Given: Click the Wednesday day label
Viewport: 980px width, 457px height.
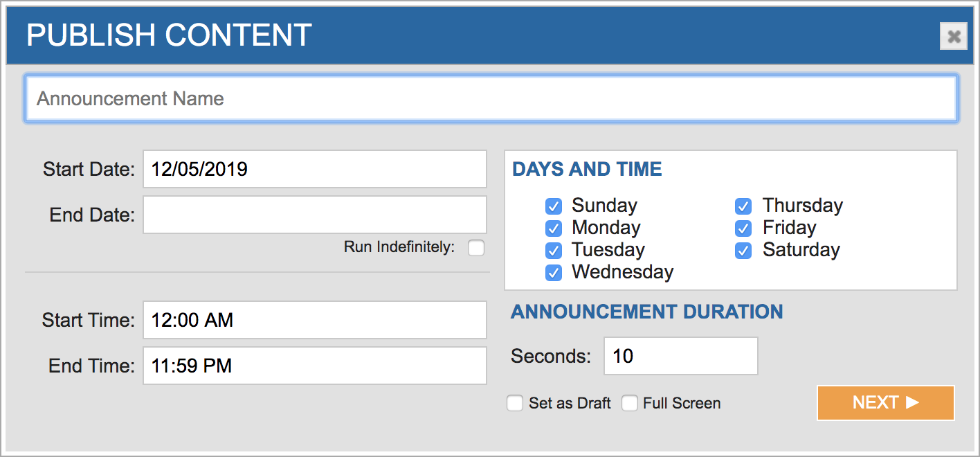Looking at the screenshot, I should 622,272.
